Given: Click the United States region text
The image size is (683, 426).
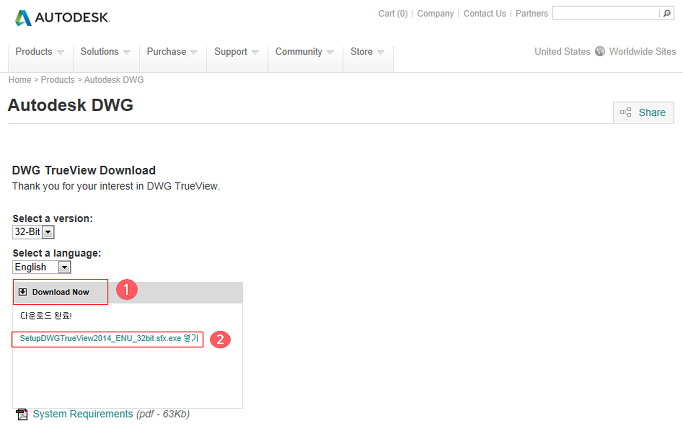Looking at the screenshot, I should 562,51.
